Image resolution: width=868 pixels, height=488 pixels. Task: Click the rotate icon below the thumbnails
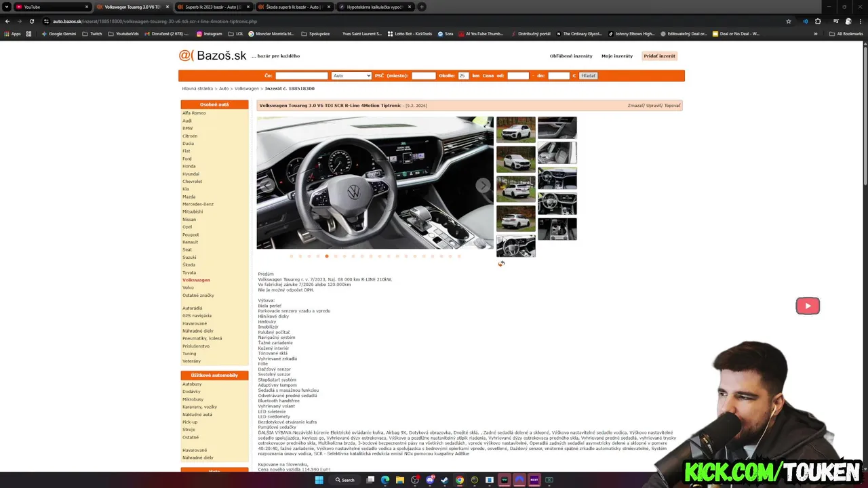[501, 264]
